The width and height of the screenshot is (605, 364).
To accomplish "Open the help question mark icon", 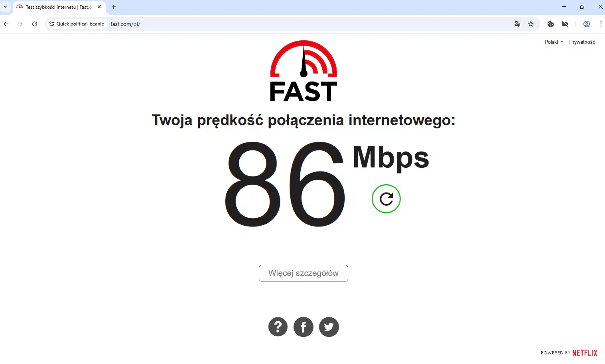I will (278, 327).
